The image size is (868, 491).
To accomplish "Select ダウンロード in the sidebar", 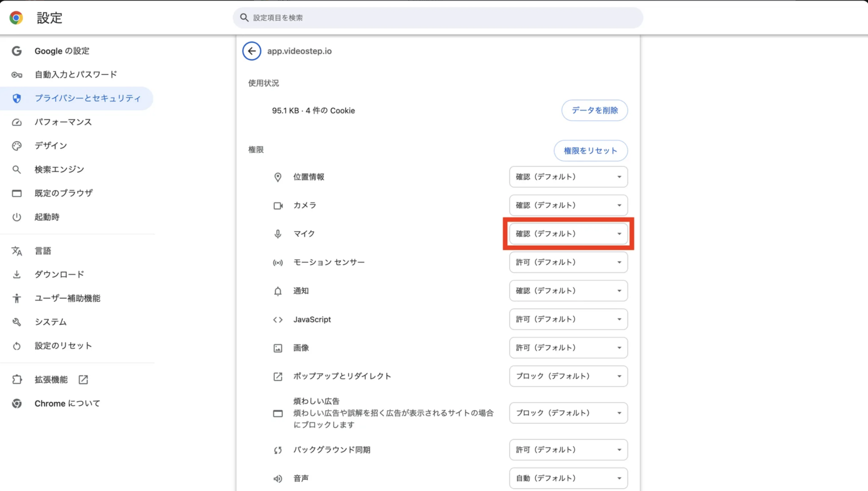I will (59, 274).
